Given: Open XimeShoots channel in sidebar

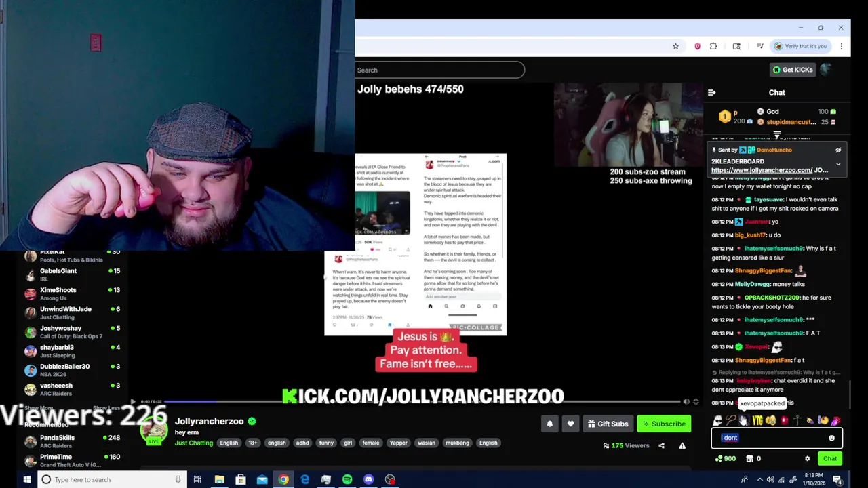Looking at the screenshot, I should coord(72,293).
